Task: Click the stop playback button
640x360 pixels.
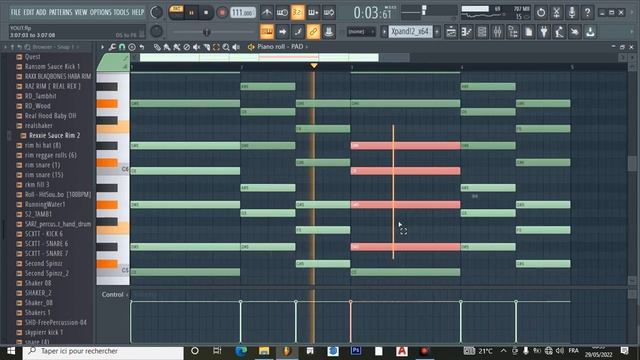Action: pyautogui.click(x=206, y=13)
